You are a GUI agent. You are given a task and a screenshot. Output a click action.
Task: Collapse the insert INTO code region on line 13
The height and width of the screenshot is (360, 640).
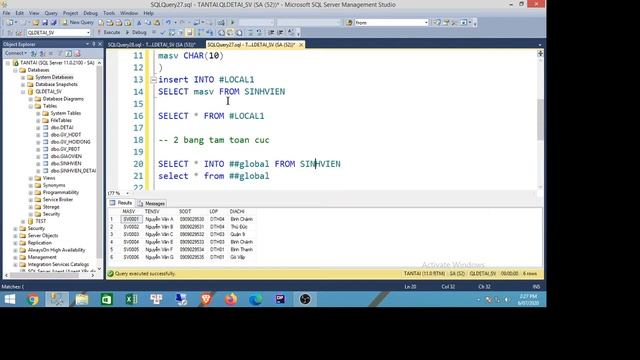[153, 80]
